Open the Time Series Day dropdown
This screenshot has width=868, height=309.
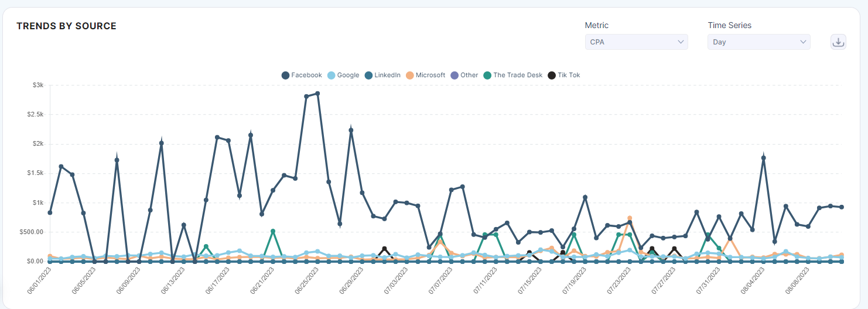[758, 42]
